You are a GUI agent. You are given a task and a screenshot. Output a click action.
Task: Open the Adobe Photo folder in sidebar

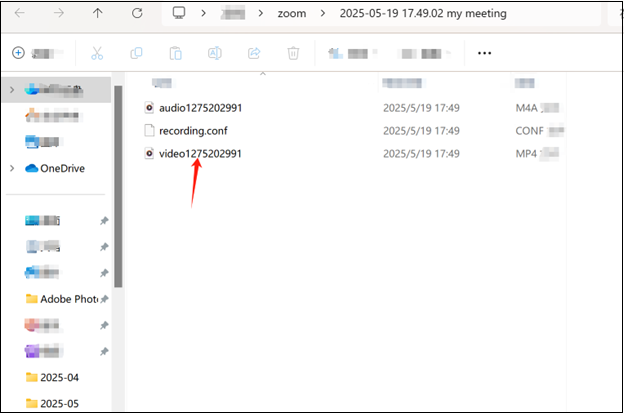click(x=69, y=299)
